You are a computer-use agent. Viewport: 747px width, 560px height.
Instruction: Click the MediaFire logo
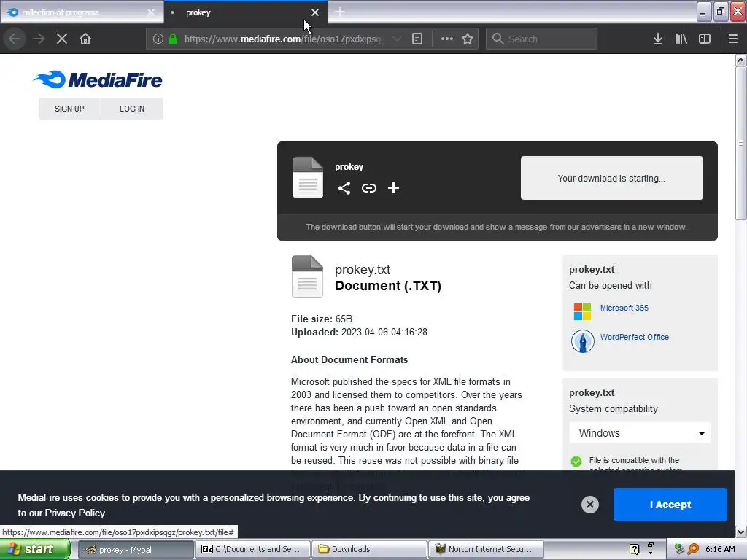click(98, 79)
